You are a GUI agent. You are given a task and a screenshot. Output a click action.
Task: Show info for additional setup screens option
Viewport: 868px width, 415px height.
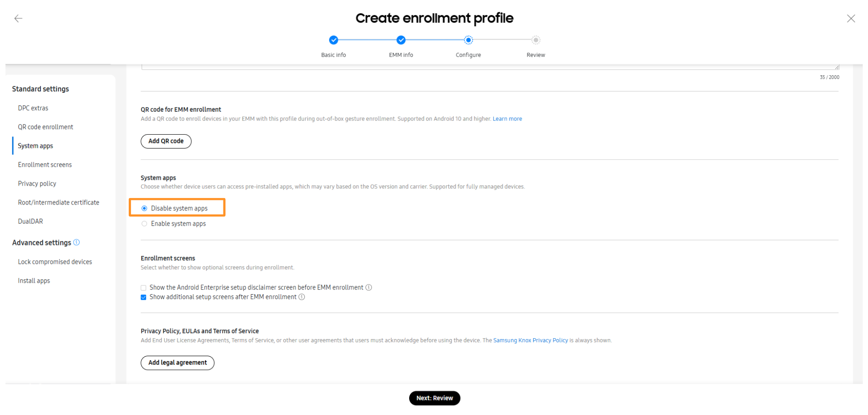tap(302, 297)
